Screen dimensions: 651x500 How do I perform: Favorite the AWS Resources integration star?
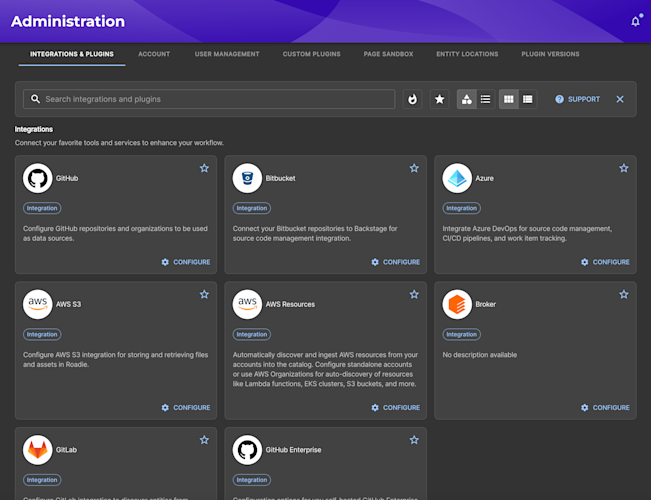click(x=414, y=294)
